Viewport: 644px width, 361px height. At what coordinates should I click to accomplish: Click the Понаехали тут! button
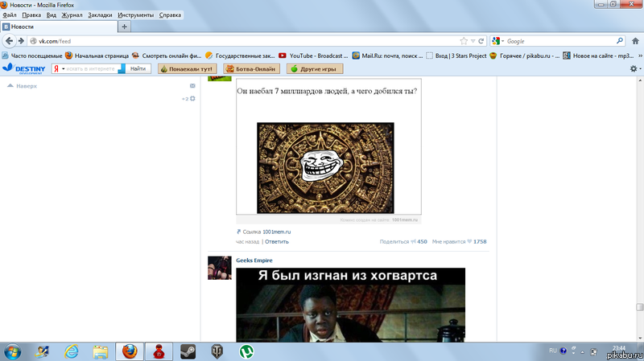[188, 69]
